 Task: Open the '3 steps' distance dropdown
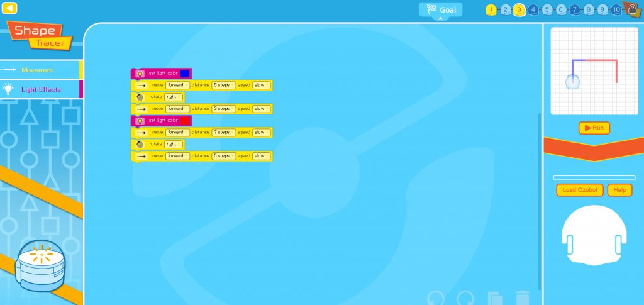click(224, 109)
